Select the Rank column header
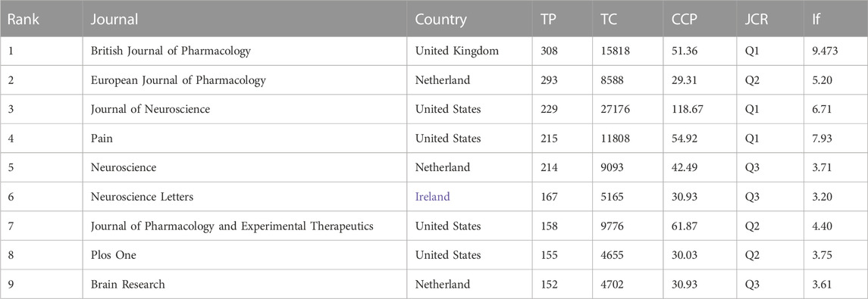868x299 pixels. [x=21, y=20]
